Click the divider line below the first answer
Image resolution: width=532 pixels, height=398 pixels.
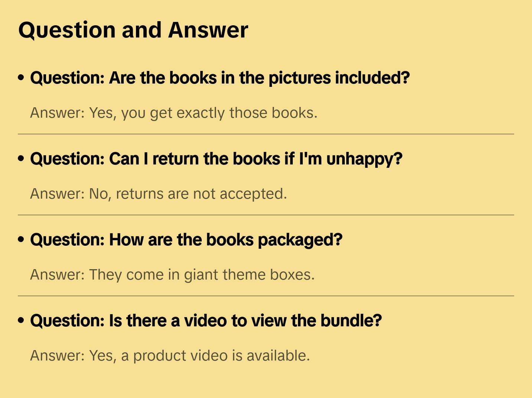coord(266,134)
